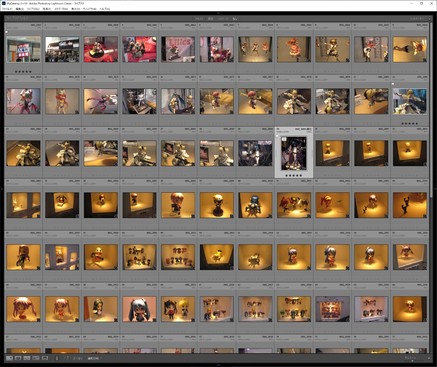
Task: Select the blue-haired chibi figure thumbnail
Action: click(x=139, y=309)
